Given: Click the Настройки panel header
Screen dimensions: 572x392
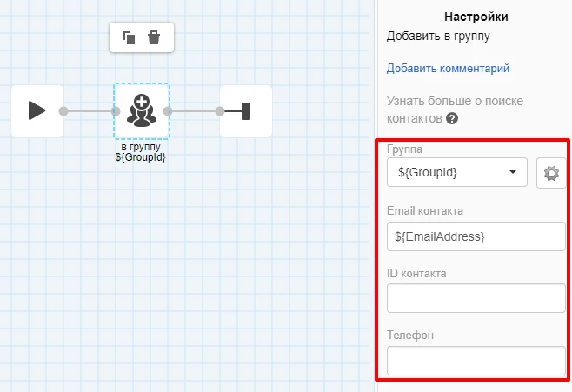Looking at the screenshot, I should pos(476,17).
